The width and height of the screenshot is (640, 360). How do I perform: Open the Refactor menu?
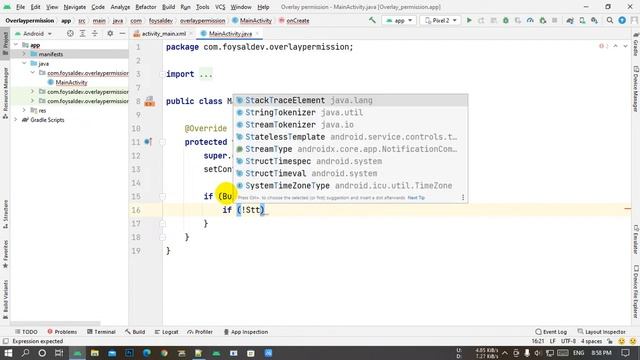click(146, 7)
